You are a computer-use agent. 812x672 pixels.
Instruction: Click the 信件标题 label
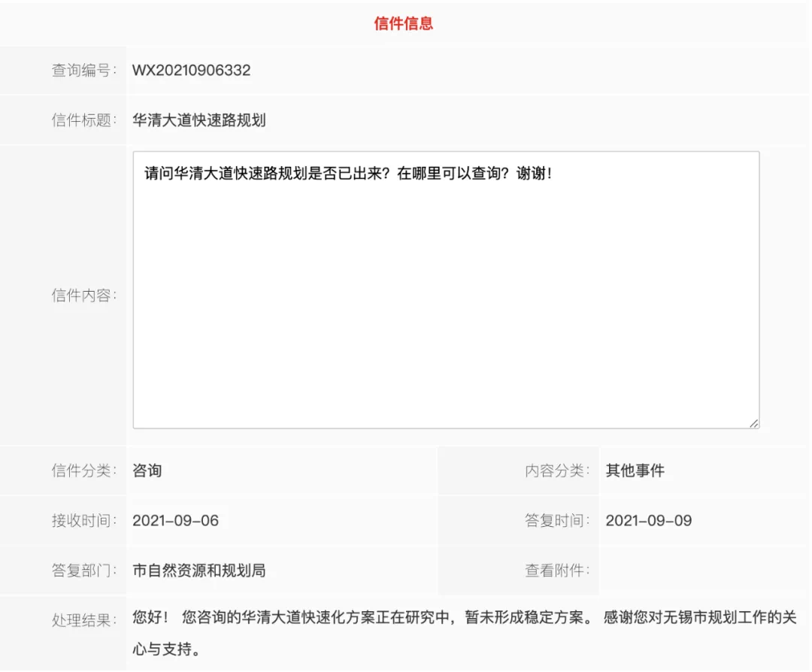[x=84, y=120]
